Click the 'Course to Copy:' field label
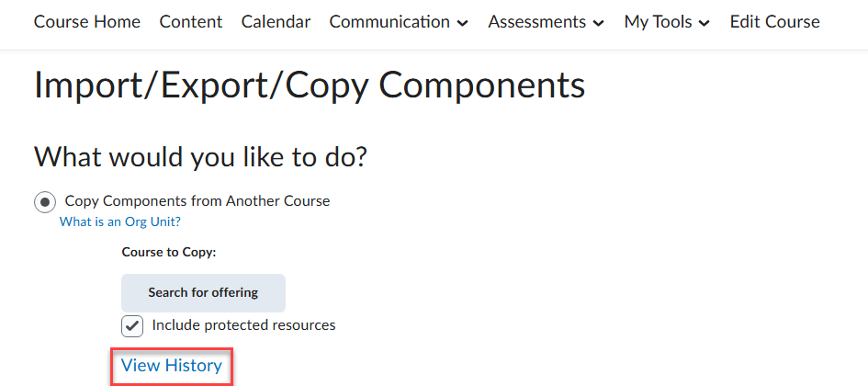 169,251
